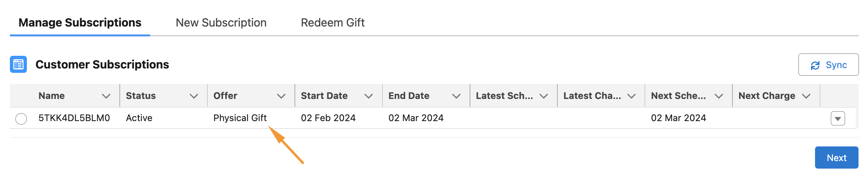Open the Redeem Gift tab

tap(332, 23)
